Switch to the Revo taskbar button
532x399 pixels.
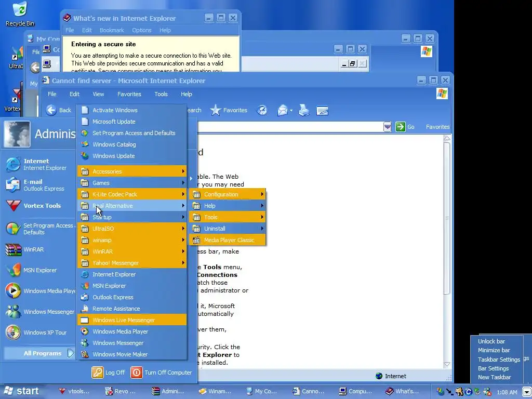(121, 391)
